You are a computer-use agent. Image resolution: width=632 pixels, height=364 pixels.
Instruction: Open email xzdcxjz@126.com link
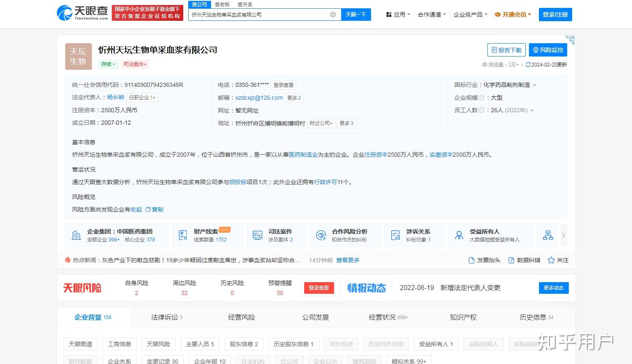pyautogui.click(x=259, y=98)
